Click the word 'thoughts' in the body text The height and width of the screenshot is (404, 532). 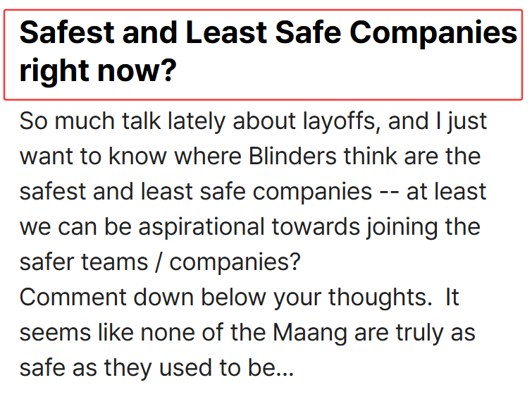point(377,298)
